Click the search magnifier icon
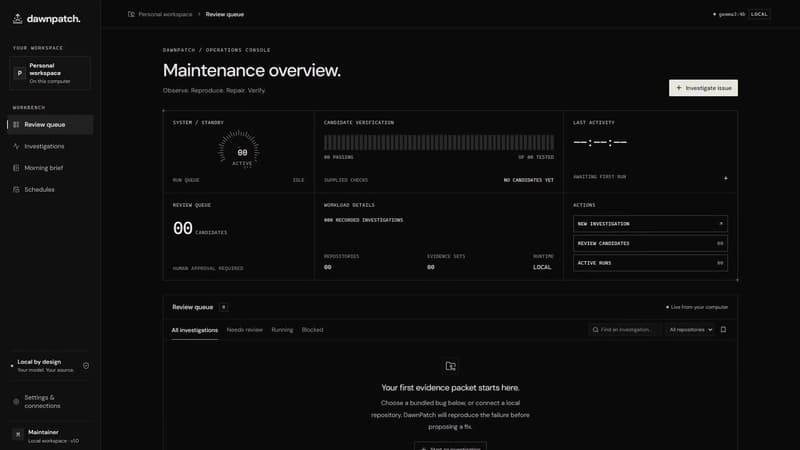Screen dimensions: 800x450 tap(595, 330)
